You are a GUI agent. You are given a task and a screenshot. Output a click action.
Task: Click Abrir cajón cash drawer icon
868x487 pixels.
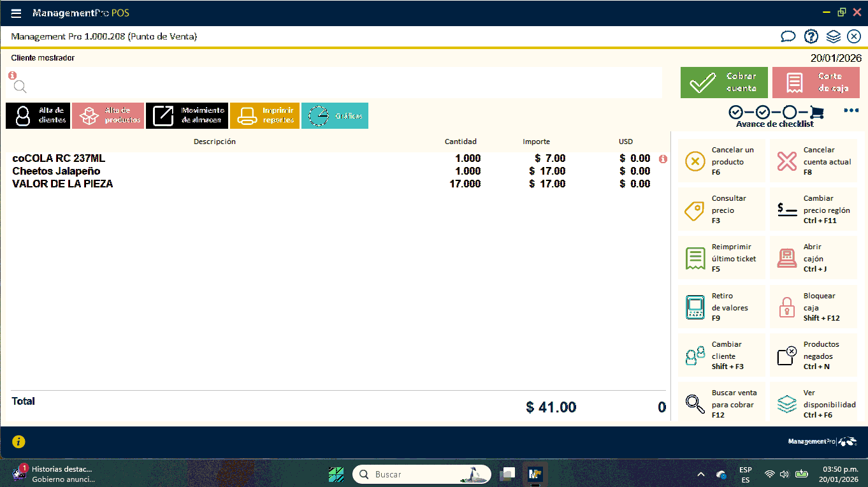click(787, 259)
